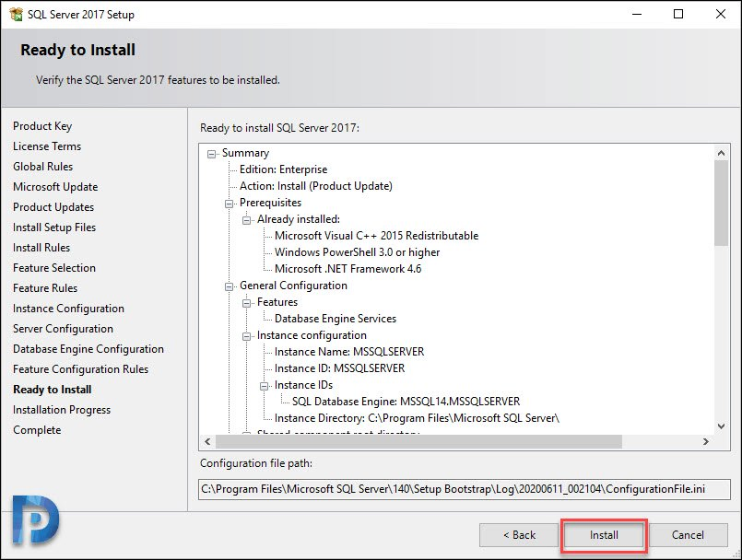The height and width of the screenshot is (560, 742).
Task: Select the Feature Configuration Rules step
Action: pos(80,369)
